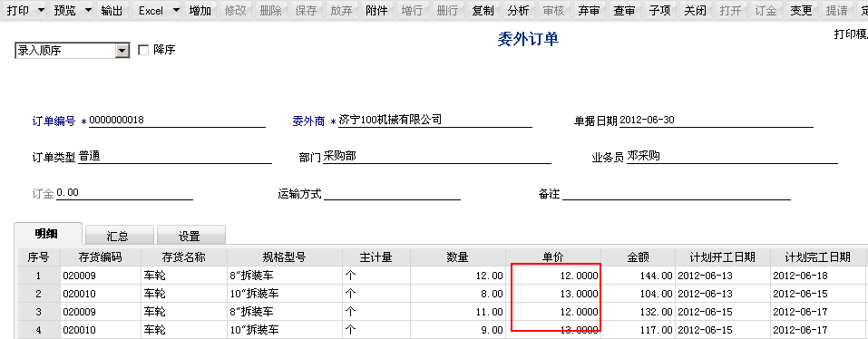
Task: Click amount 144.00 in row 1
Action: click(x=639, y=276)
